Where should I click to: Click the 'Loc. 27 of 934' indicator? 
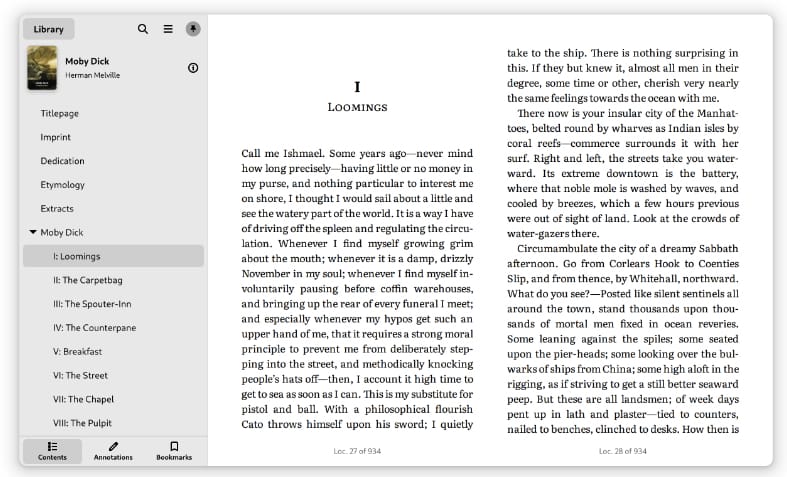357,451
